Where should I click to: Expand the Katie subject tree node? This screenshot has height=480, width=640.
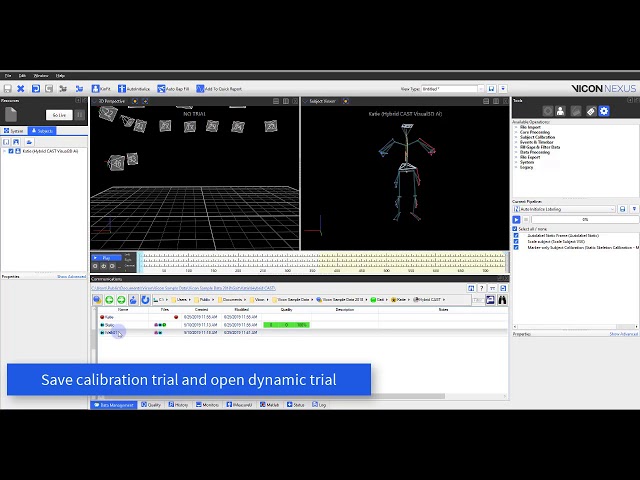point(4,151)
